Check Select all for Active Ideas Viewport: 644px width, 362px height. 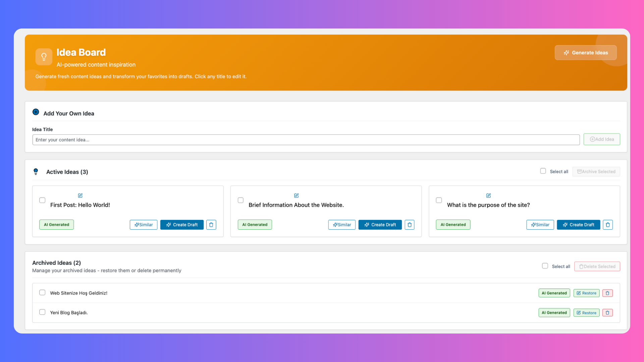[543, 171]
